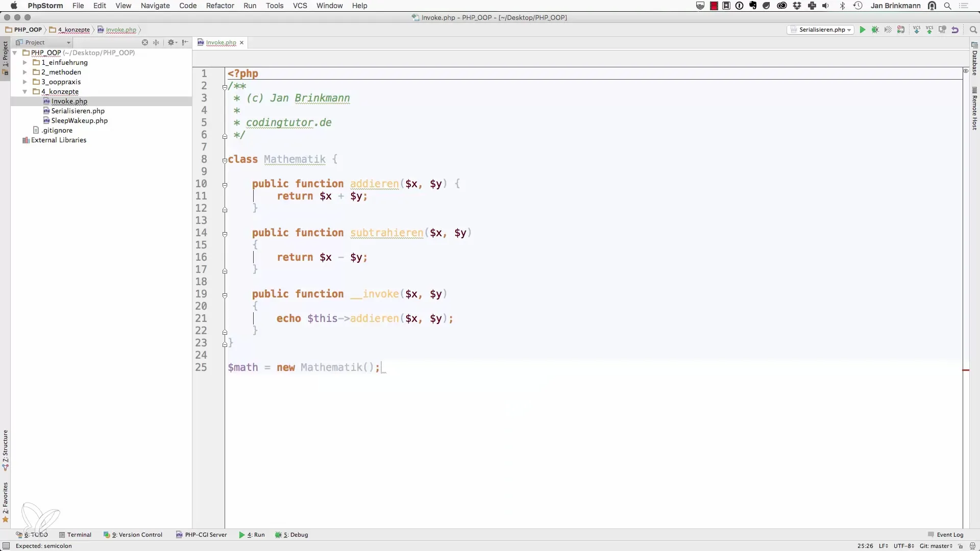Commit changes via VCS up arrow

[929, 30]
